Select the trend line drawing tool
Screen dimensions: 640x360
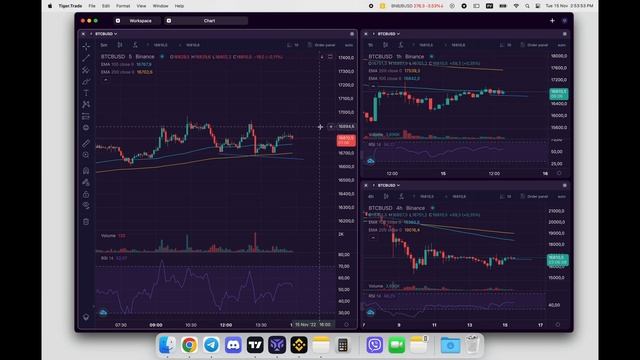click(x=86, y=58)
